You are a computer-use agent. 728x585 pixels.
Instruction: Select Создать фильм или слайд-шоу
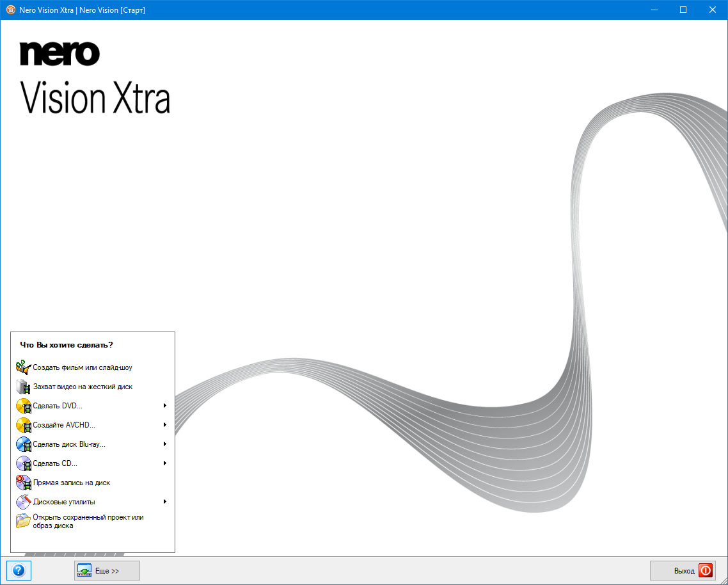[83, 367]
